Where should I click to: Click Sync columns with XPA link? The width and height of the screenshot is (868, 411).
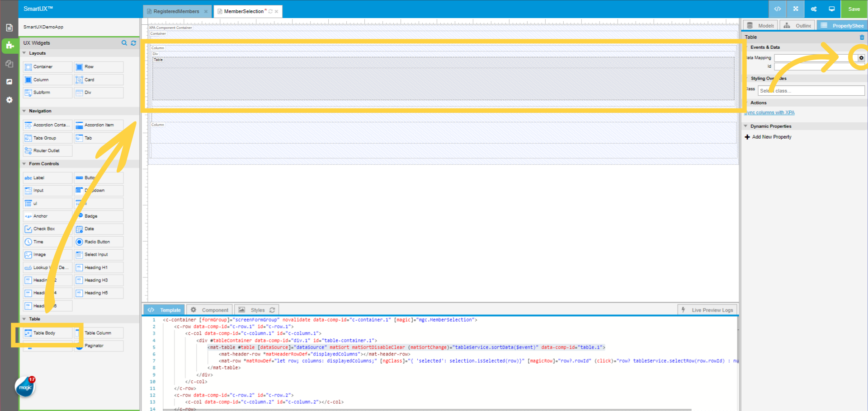click(769, 113)
